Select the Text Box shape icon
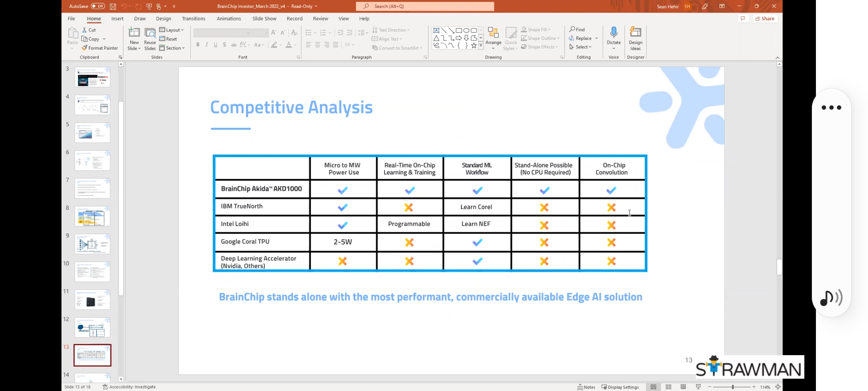Image resolution: width=868 pixels, height=391 pixels. [436, 30]
